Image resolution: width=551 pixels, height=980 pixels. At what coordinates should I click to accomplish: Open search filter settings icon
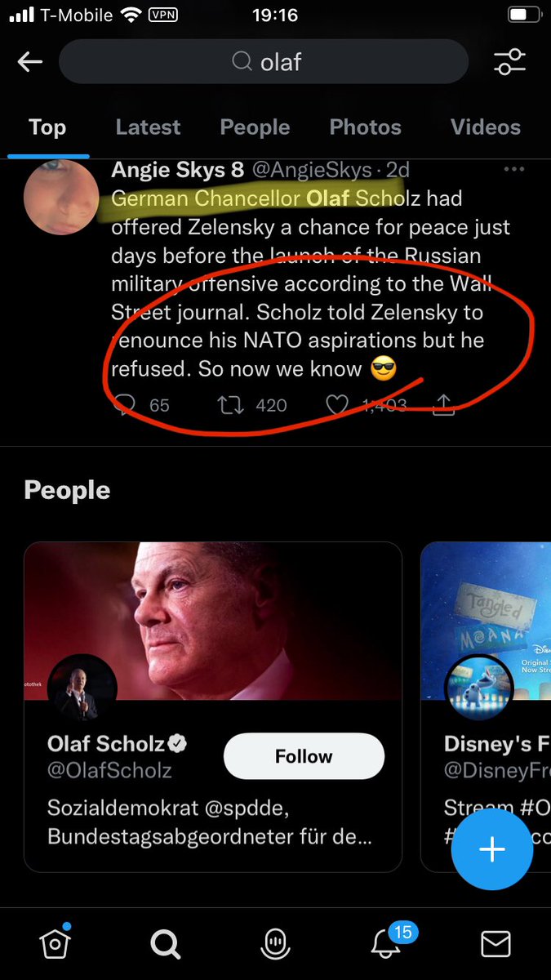coord(510,62)
